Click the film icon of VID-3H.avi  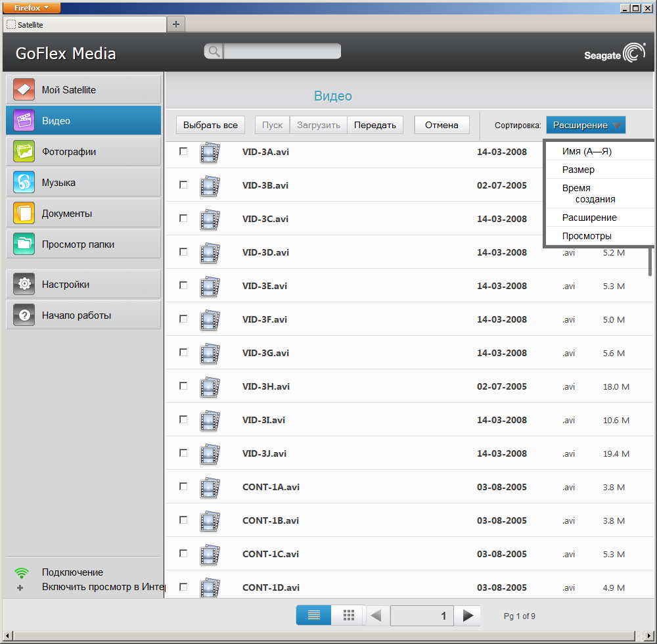coord(210,387)
